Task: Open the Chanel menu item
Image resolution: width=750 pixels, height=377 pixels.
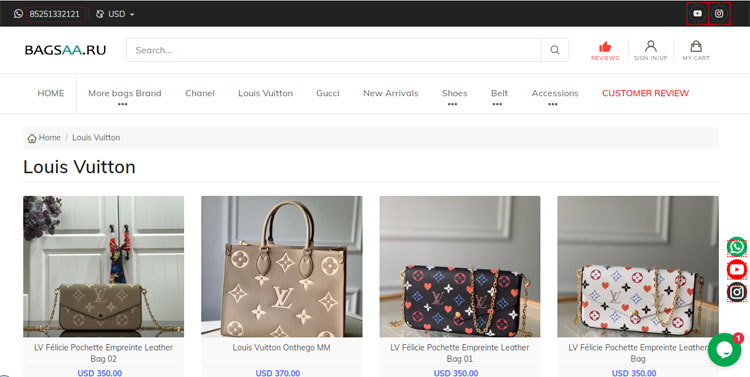Action: (200, 93)
